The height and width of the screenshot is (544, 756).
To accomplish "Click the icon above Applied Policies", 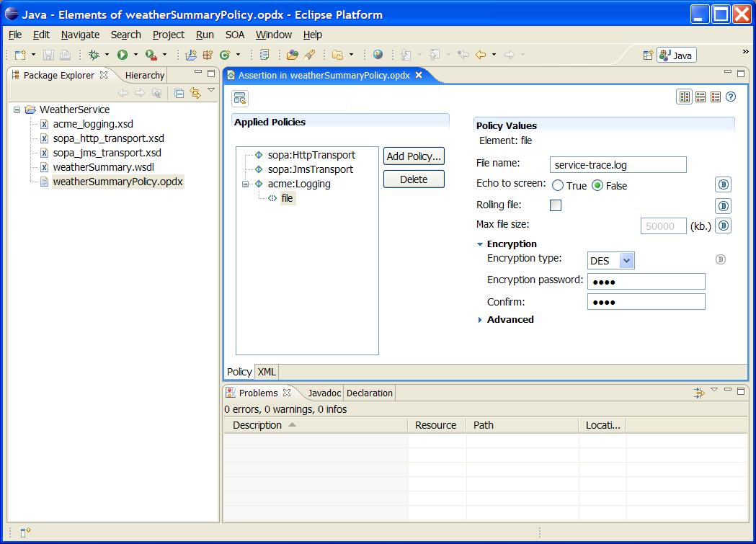I will pyautogui.click(x=239, y=98).
